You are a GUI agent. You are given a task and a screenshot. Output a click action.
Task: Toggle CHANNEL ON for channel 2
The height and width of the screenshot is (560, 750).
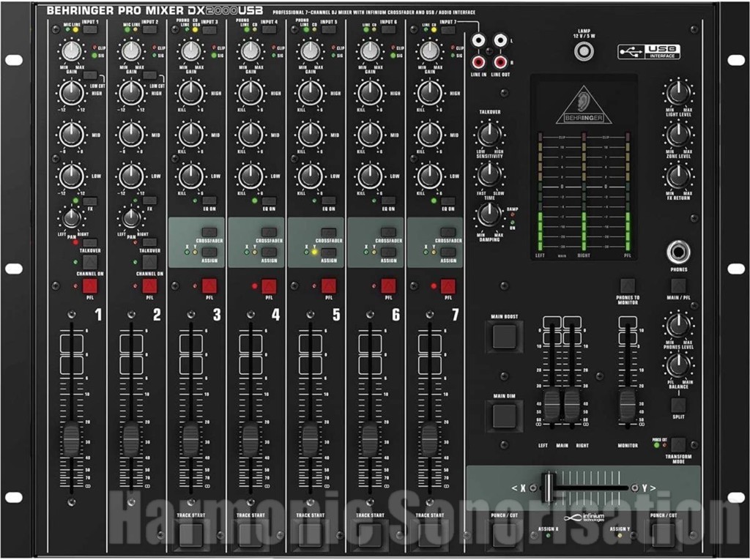coord(150,261)
